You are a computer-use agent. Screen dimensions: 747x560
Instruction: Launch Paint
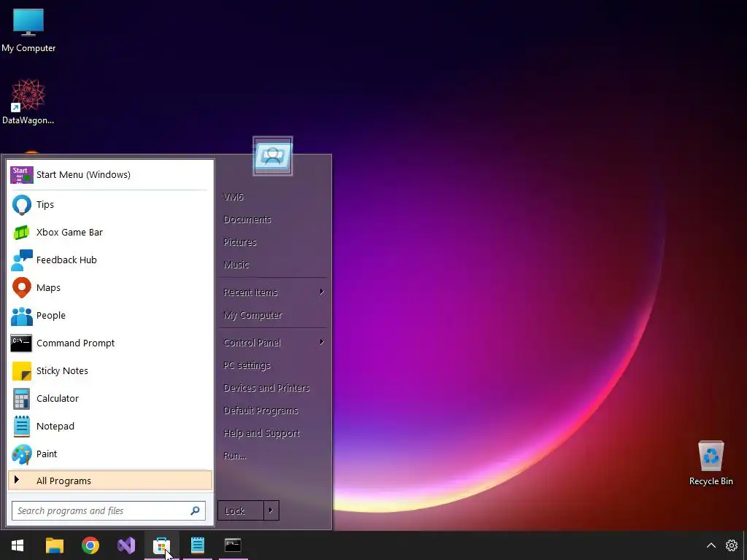[x=109, y=454]
